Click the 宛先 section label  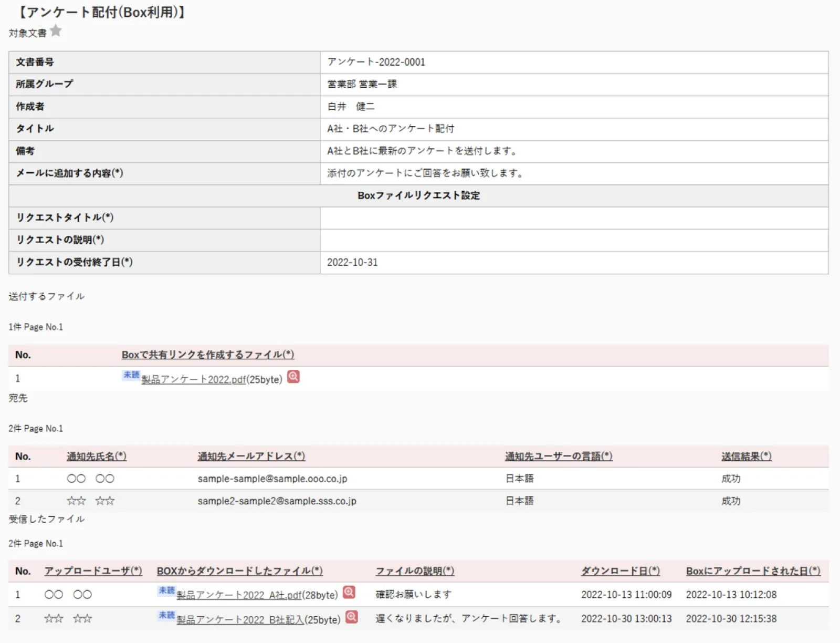18,398
